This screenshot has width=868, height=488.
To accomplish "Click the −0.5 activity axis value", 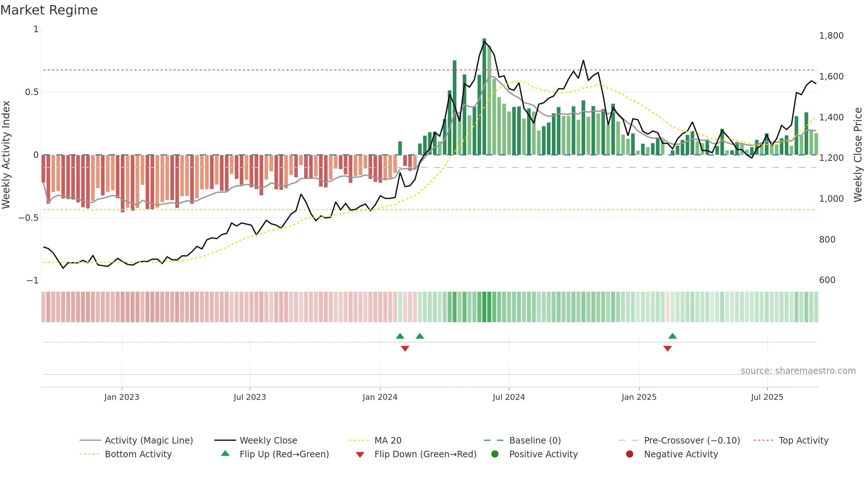I will pos(29,218).
